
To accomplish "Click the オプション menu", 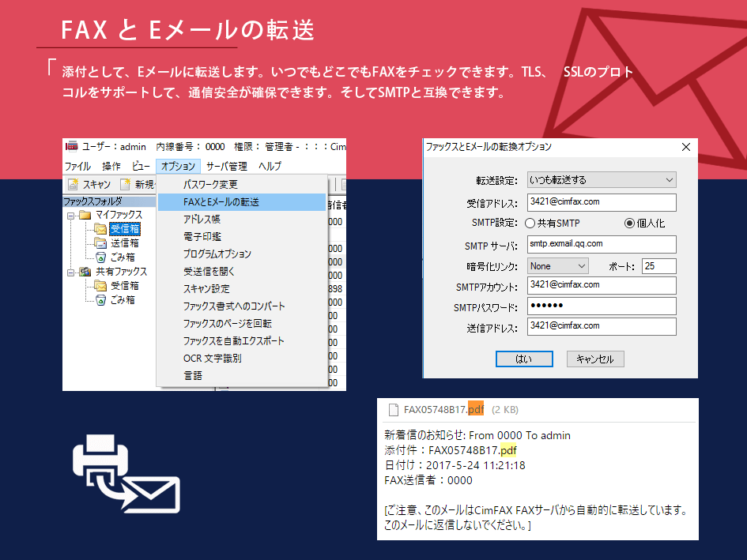I will [178, 166].
